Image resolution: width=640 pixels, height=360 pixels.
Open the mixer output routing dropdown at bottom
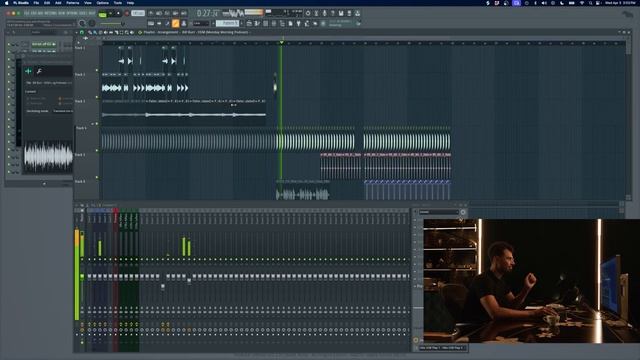[443, 348]
